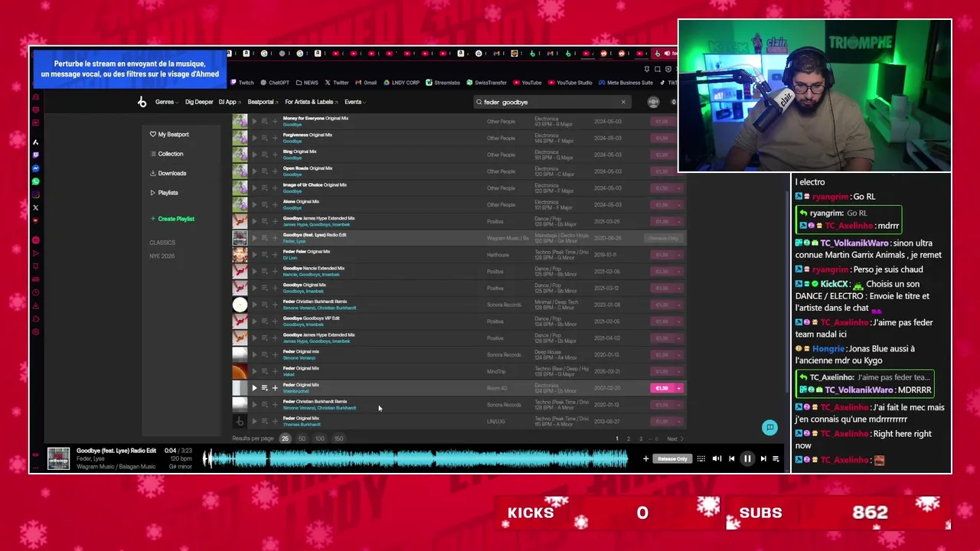The height and width of the screenshot is (551, 980).
Task: Add Steinbruchel Feder track to queue
Action: [265, 388]
